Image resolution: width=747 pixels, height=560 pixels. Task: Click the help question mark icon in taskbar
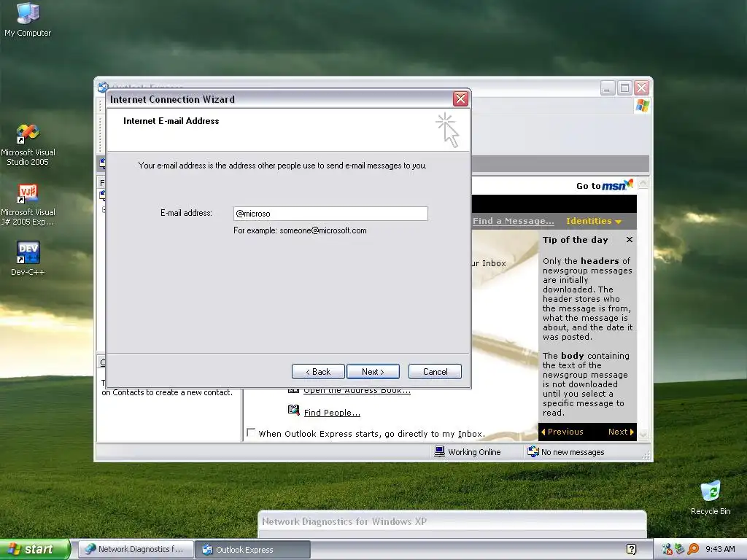point(631,549)
